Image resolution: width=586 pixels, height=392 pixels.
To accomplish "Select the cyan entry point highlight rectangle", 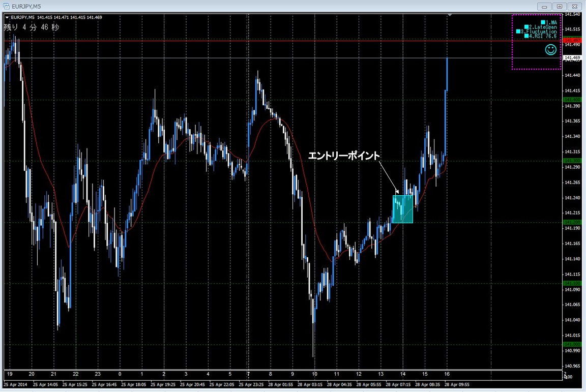I will tap(402, 209).
